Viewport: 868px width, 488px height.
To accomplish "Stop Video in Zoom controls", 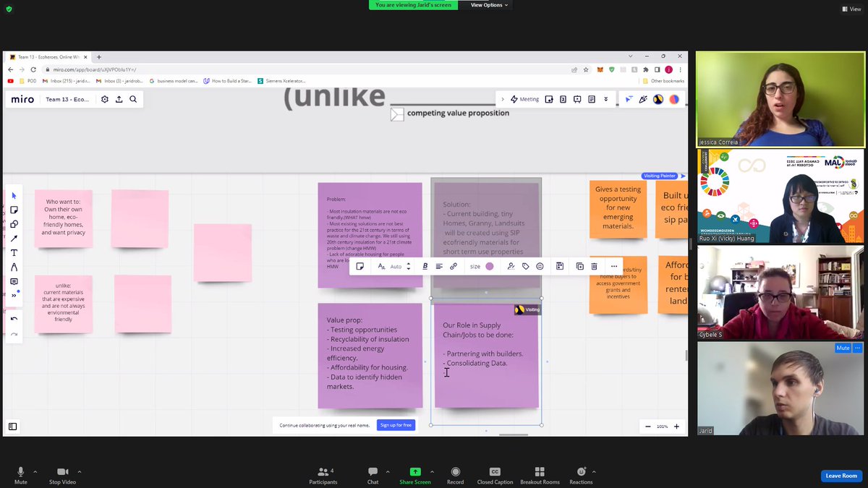I will click(x=62, y=476).
